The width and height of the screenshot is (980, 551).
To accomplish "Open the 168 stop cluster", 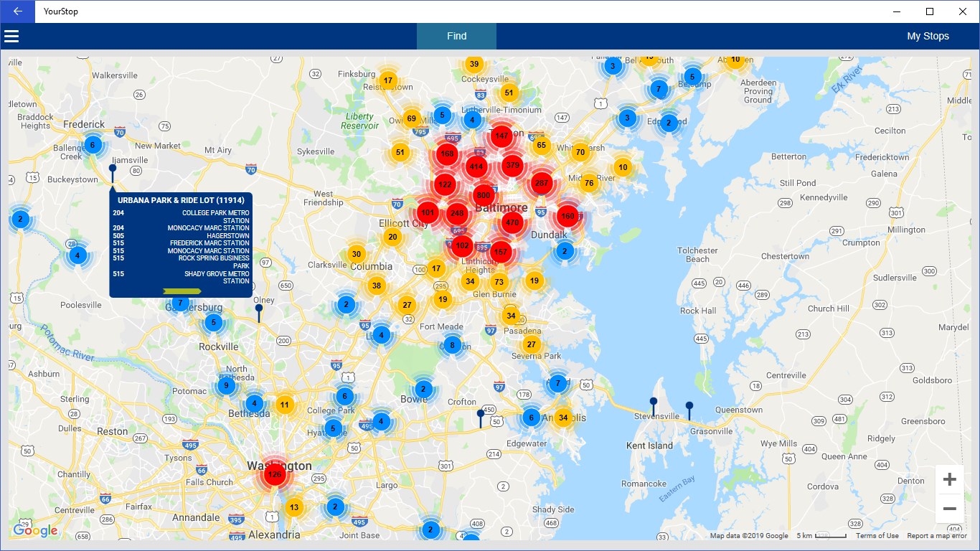I will 447,154.
